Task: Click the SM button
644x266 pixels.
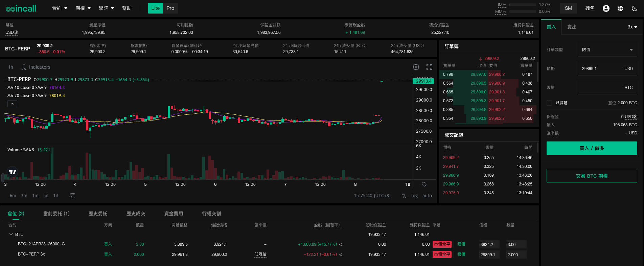Action: point(569,8)
